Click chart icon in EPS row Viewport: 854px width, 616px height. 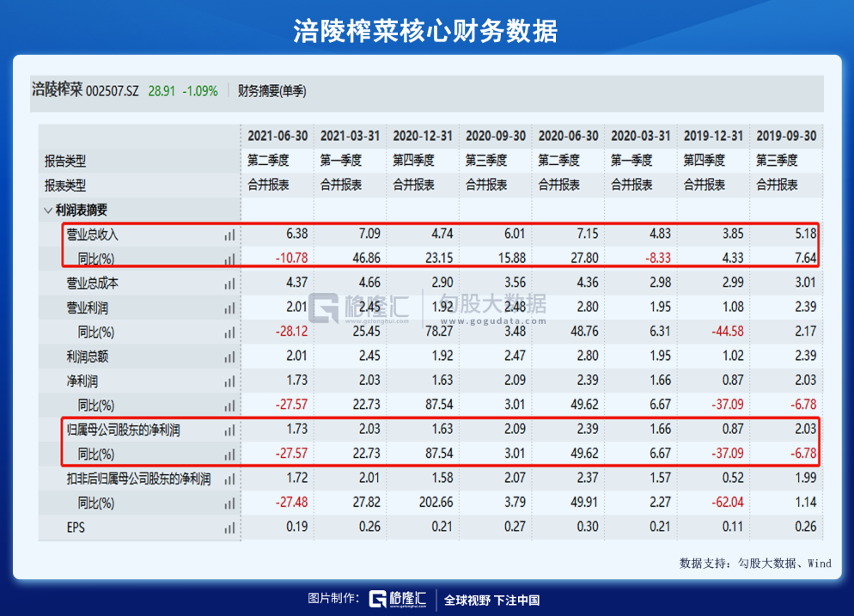[229, 528]
